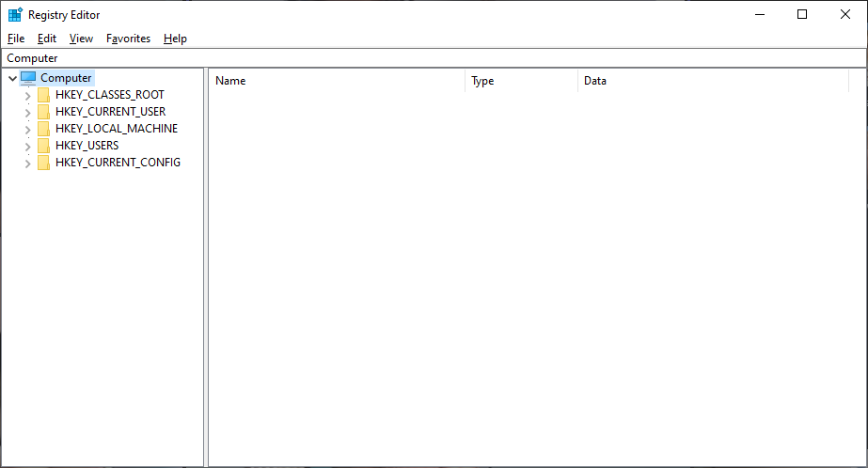Click the HKEY_CLASSES_ROOT folder icon
The image size is (868, 468).
44,95
